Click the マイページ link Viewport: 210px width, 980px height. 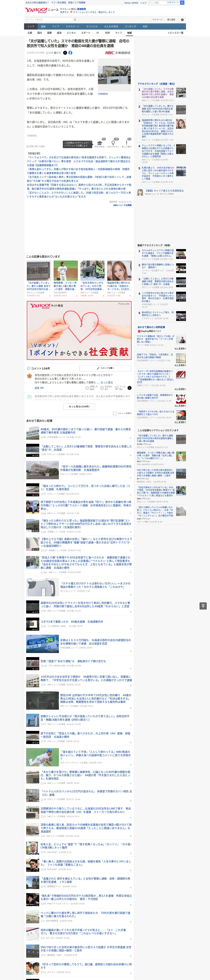(x=157, y=19)
